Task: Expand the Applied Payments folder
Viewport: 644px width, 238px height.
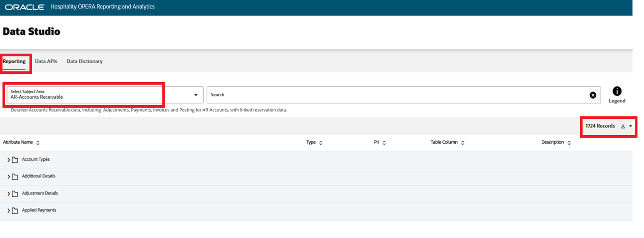Action: 9,211
